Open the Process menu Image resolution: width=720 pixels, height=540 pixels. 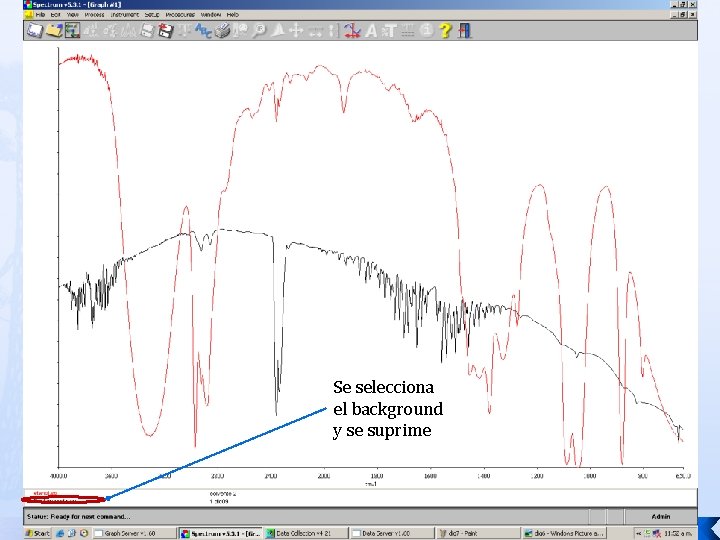click(94, 15)
